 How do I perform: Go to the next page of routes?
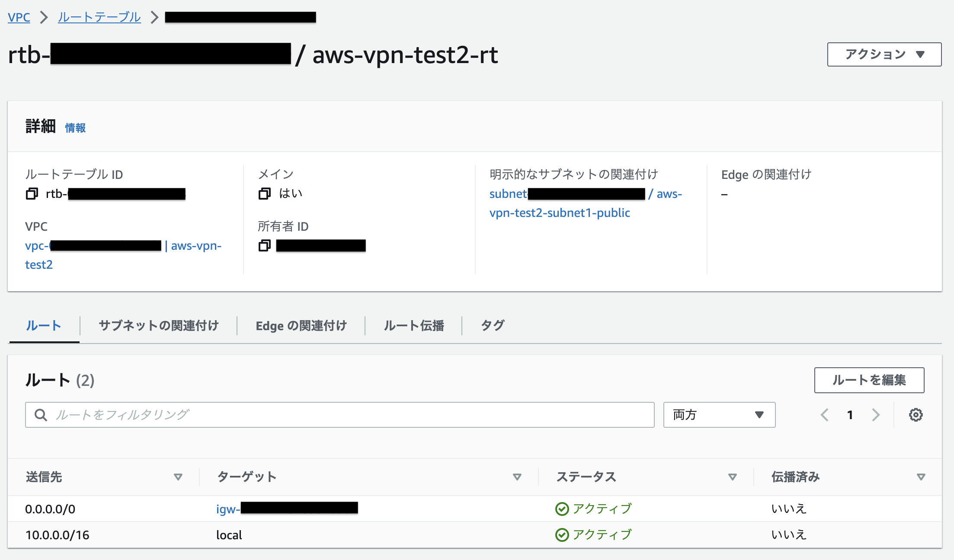876,415
